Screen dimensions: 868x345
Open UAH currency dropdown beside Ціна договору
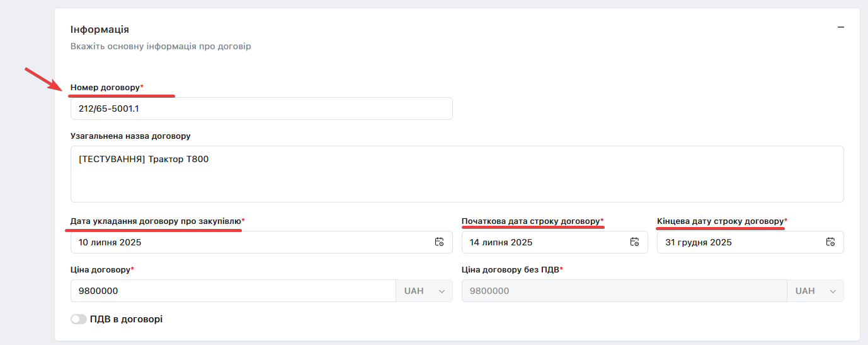pyautogui.click(x=424, y=291)
